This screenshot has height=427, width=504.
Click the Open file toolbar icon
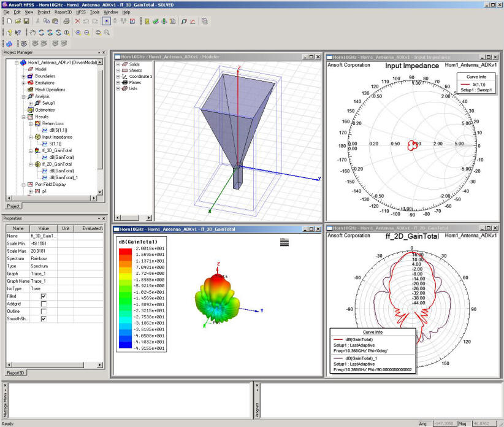click(18, 21)
